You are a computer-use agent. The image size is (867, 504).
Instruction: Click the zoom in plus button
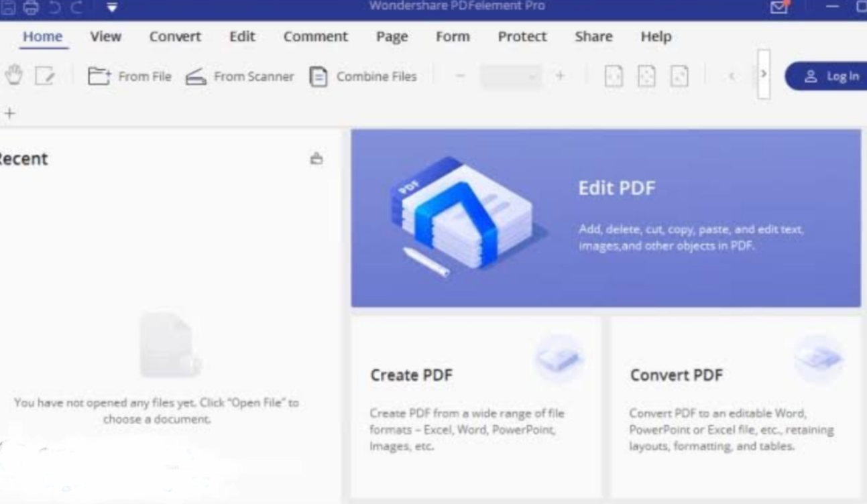pyautogui.click(x=559, y=76)
